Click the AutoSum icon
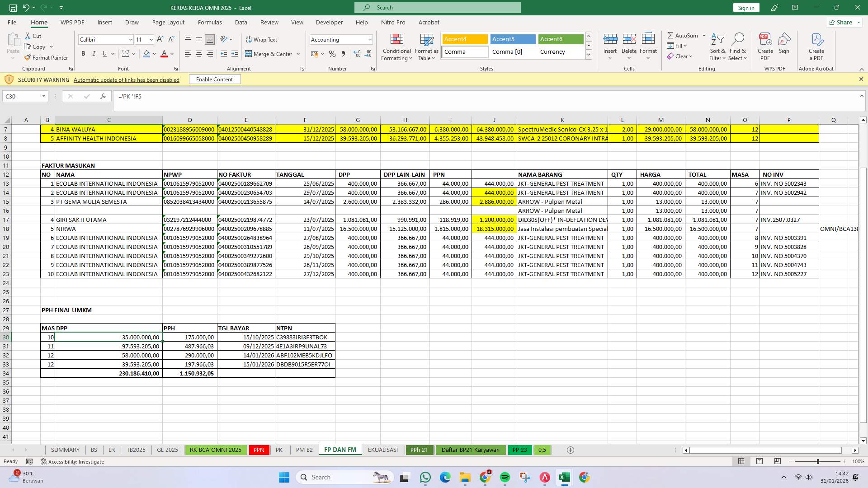The height and width of the screenshot is (488, 868). coord(684,35)
